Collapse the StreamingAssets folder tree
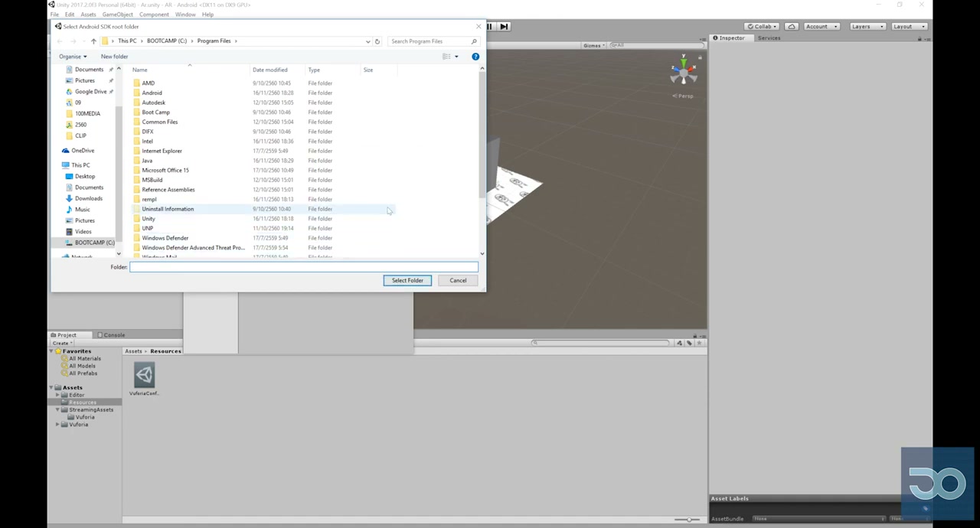 (x=58, y=410)
